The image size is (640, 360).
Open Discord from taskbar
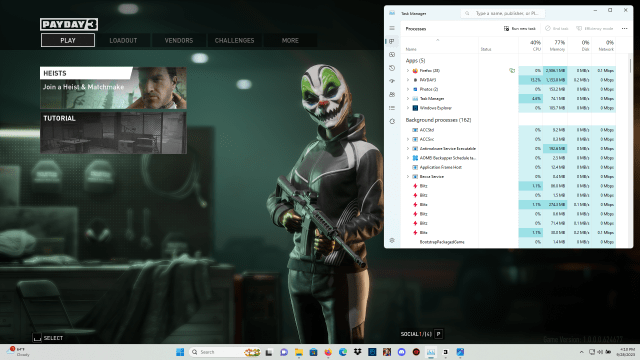pos(402,352)
